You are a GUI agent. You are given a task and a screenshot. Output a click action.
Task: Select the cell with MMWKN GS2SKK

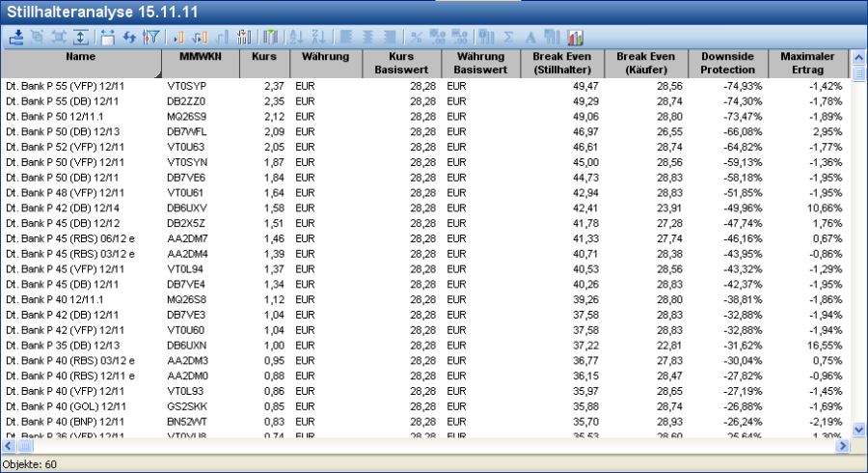point(187,405)
